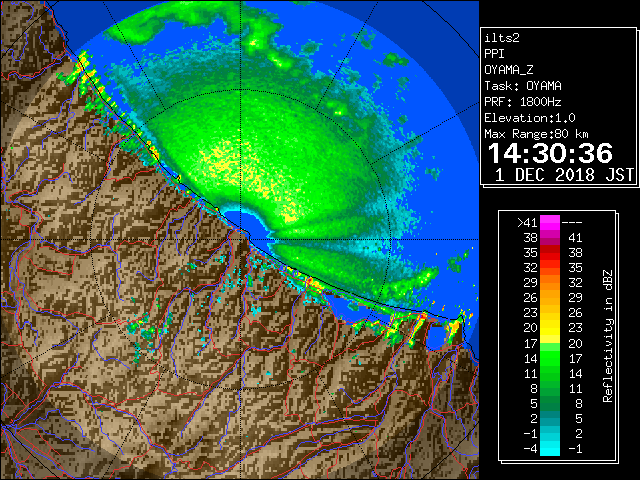Click the blue echo-free hole at the radar site
This screenshot has width=640, height=480.
click(246, 224)
